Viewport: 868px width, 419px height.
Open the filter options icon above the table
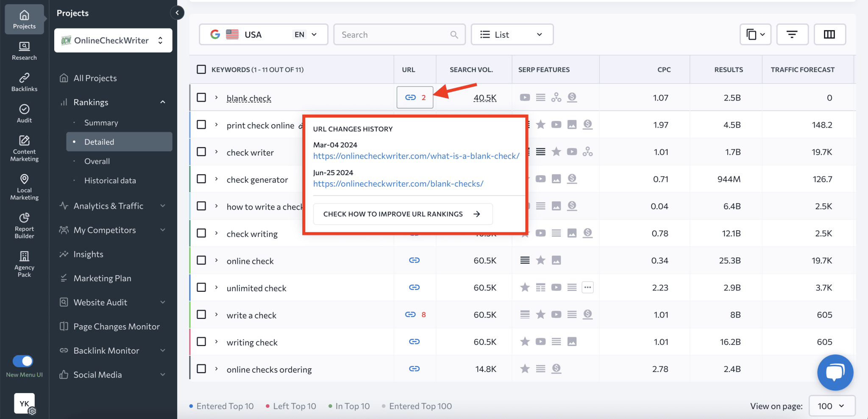[792, 34]
